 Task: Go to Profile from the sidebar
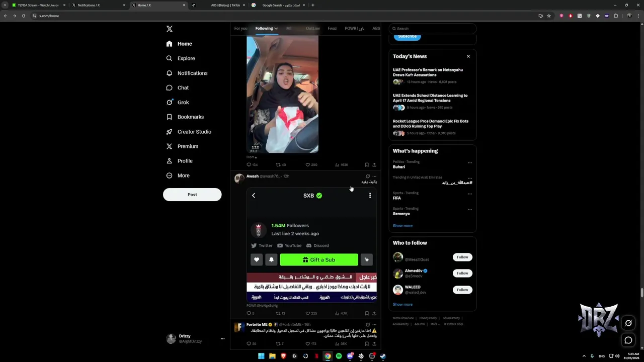tap(180, 161)
